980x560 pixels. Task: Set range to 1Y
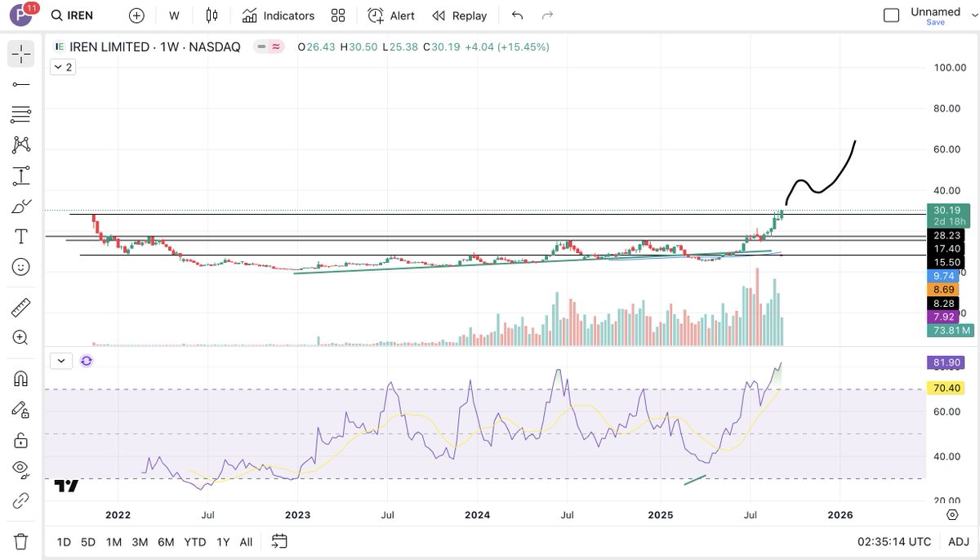tap(223, 542)
